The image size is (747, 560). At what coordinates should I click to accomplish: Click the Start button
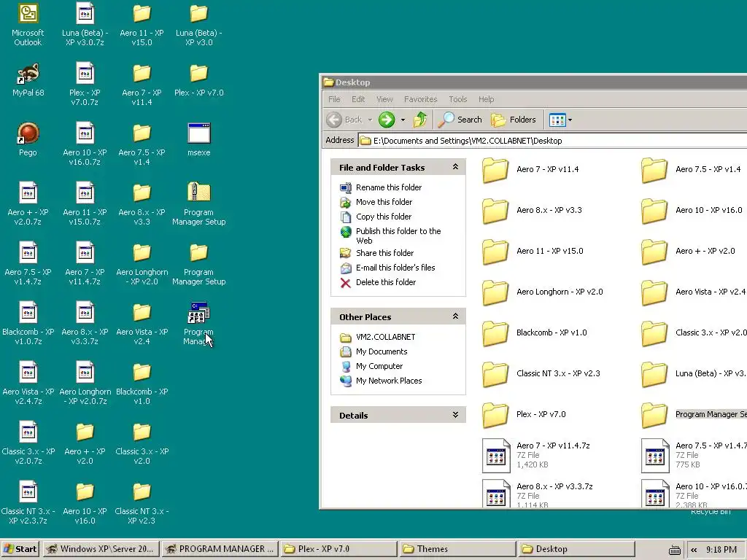20,549
